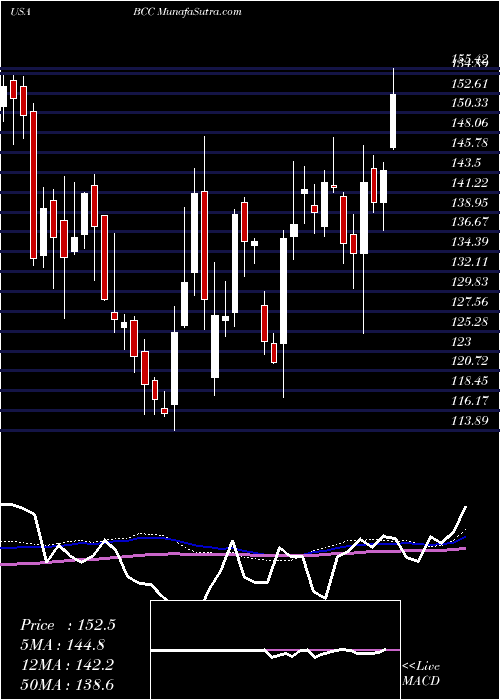Image resolution: width=500 pixels, height=700 pixels.
Task: Click the 125.28 price axis label
Action: pyautogui.click(x=470, y=321)
